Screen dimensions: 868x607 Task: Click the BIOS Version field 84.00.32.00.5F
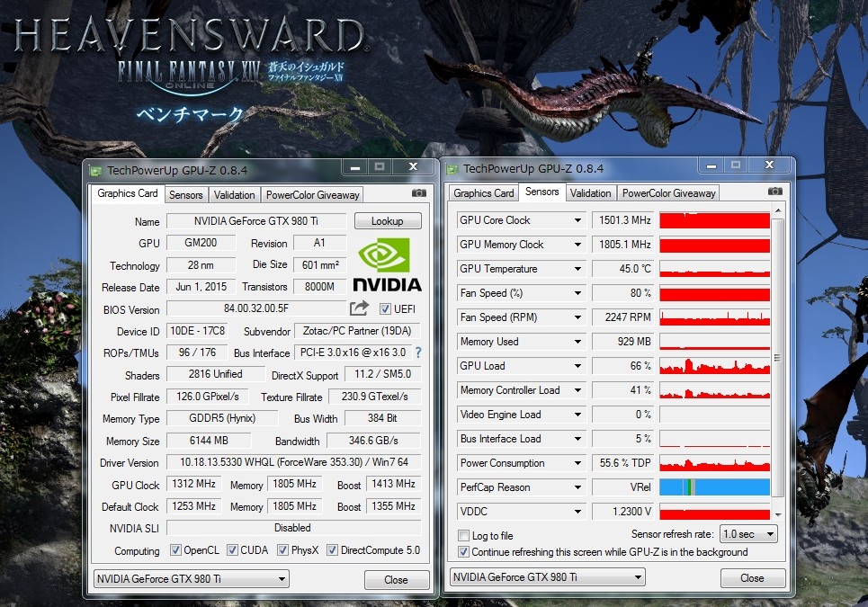point(256,308)
